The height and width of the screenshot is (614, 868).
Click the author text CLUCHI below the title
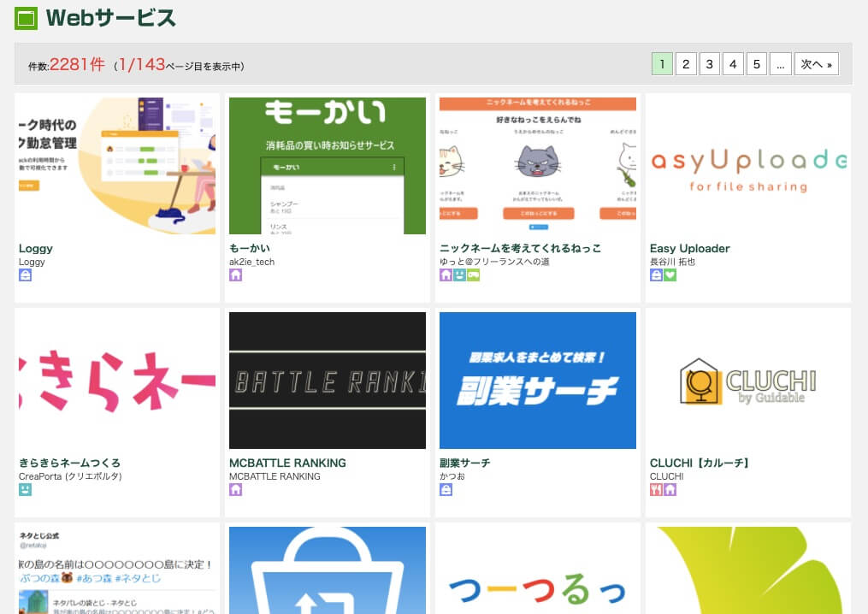(666, 476)
